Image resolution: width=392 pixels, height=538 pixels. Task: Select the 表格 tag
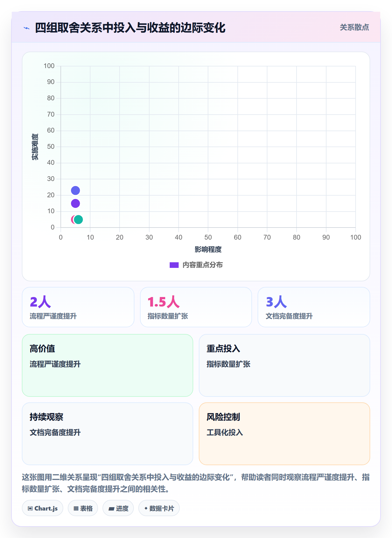point(83,508)
